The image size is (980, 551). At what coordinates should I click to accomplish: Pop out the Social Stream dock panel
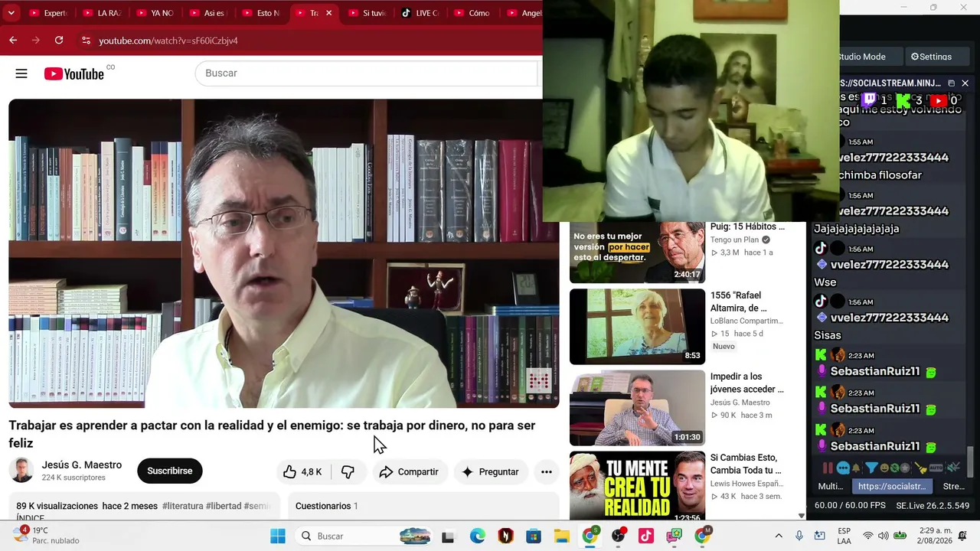[951, 83]
